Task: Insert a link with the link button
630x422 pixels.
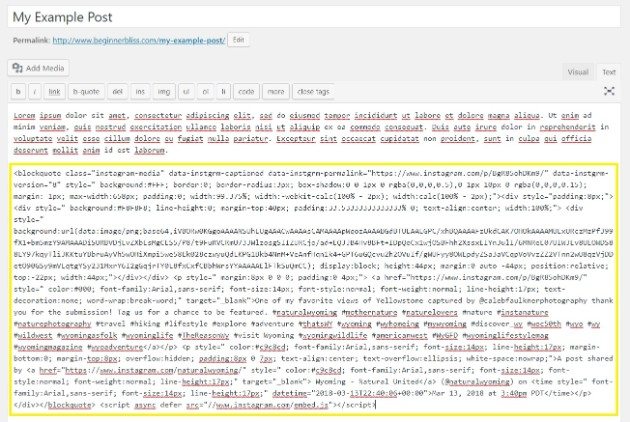Action: tap(56, 90)
